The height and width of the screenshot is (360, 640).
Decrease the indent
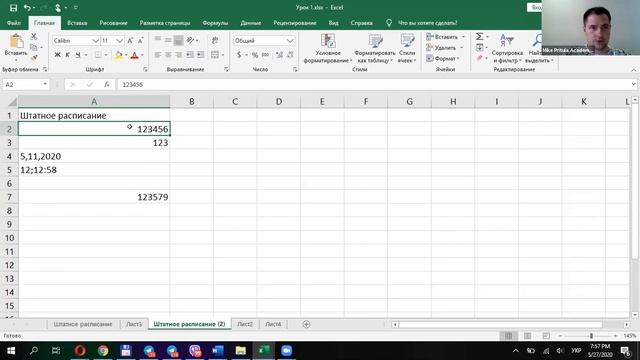[190, 55]
